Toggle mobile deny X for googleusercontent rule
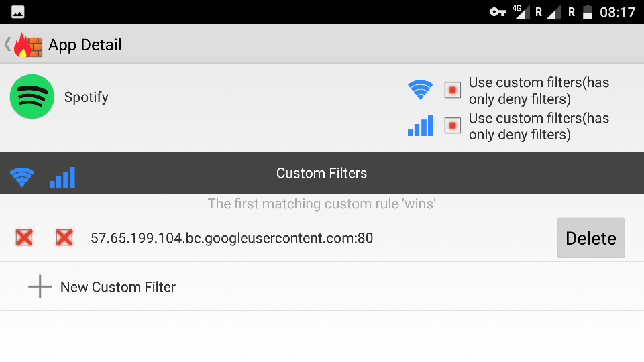 [64, 237]
